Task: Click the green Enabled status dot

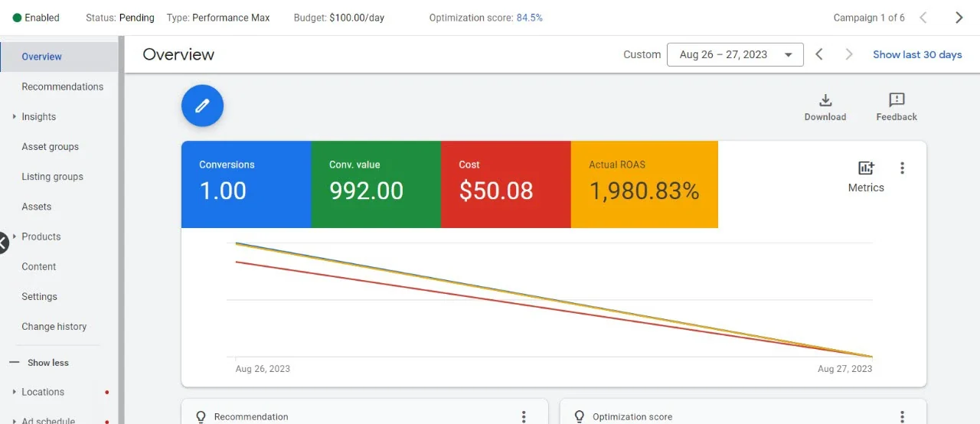Action: point(17,18)
